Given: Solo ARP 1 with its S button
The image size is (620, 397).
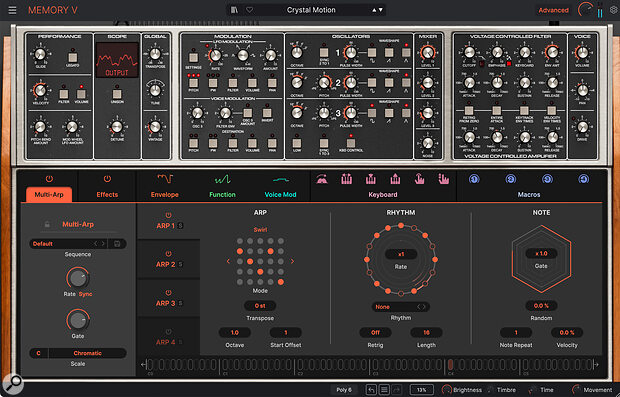Looking at the screenshot, I should click(x=180, y=226).
